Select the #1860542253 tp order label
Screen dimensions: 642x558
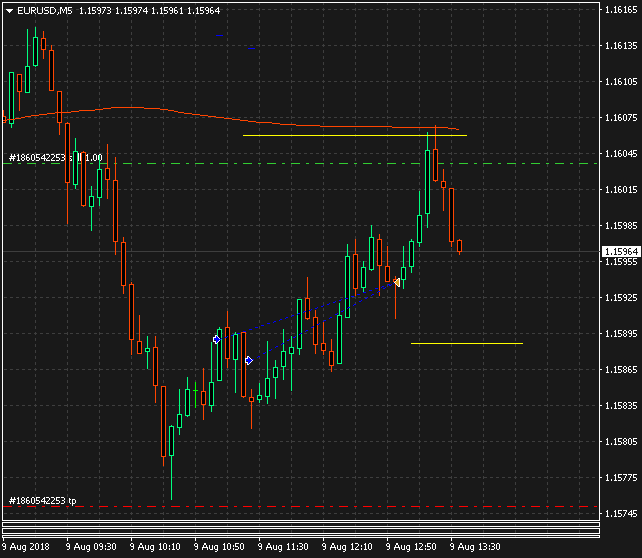click(42, 500)
